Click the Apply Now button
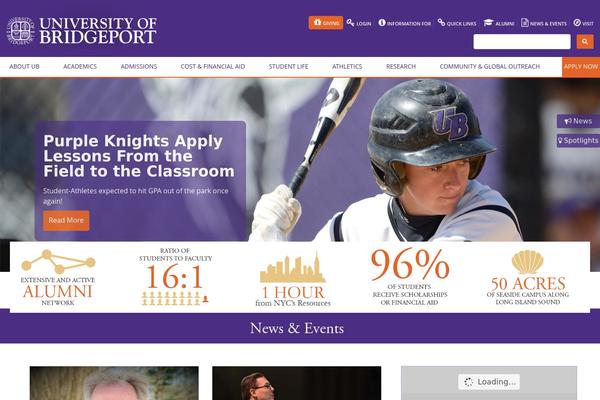 (x=581, y=67)
